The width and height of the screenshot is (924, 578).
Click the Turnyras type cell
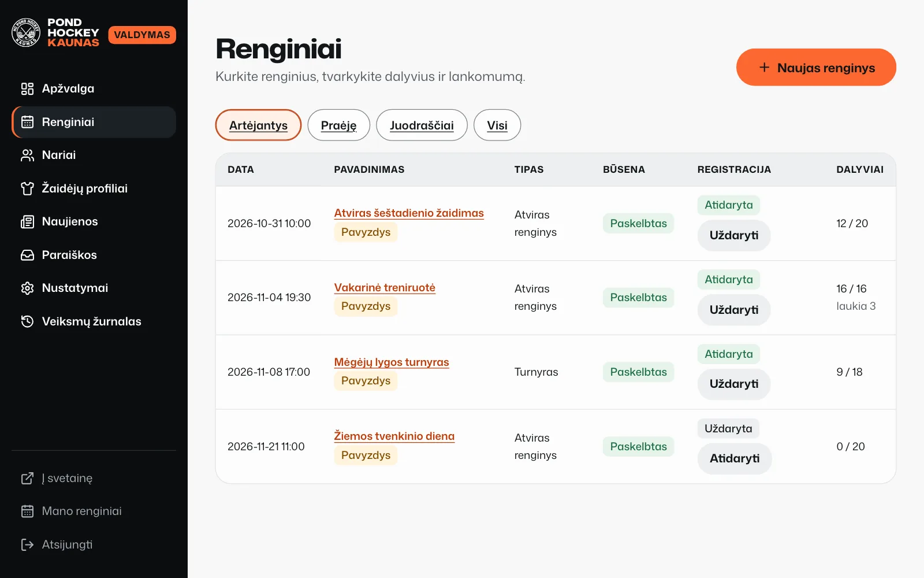coord(536,372)
